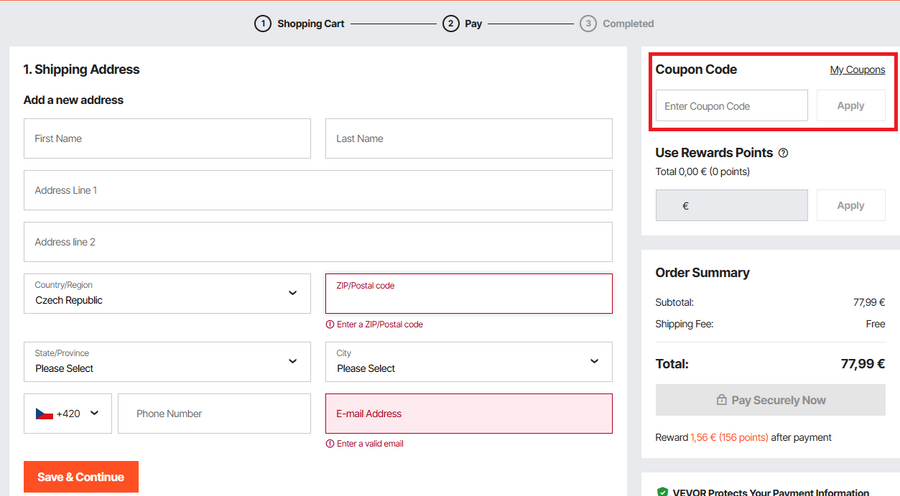
Task: Click the email error warning icon
Action: tap(330, 444)
